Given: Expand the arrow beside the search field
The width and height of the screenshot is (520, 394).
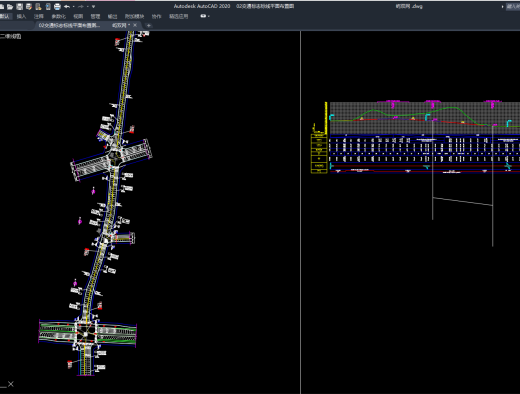Looking at the screenshot, I should coord(502,7).
